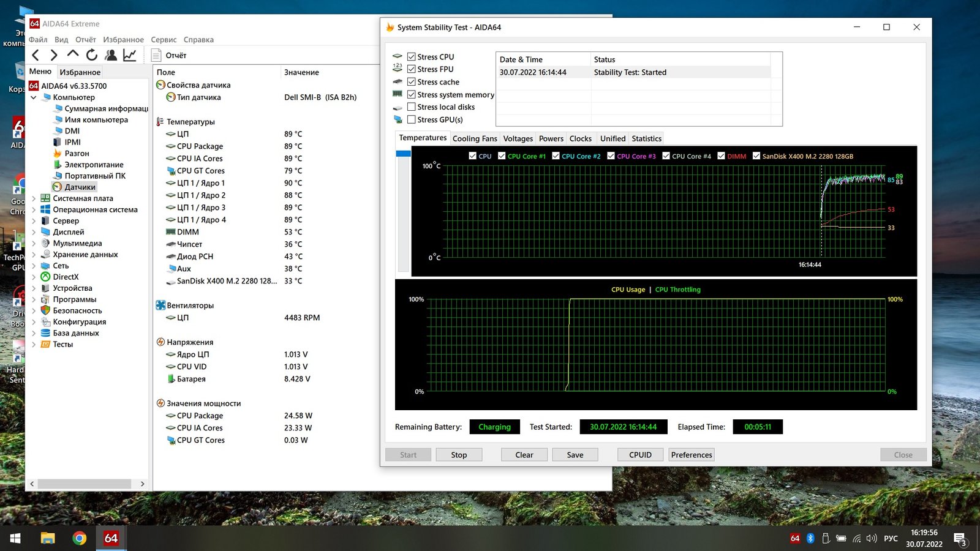Expand the Мультимедиа tree node
This screenshot has width=980, height=551.
tap(33, 243)
